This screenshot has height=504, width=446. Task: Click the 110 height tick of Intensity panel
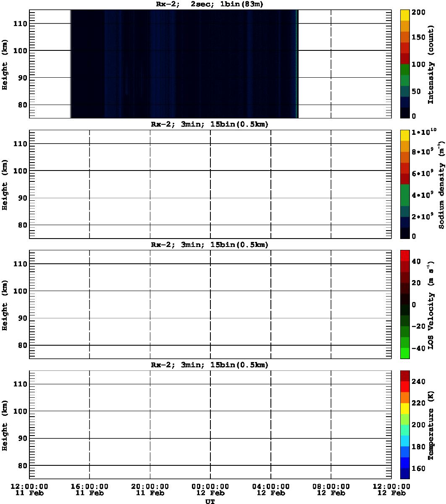[20, 24]
